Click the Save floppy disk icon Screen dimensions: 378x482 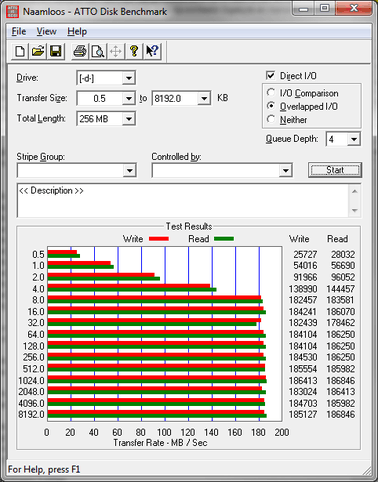(56, 51)
